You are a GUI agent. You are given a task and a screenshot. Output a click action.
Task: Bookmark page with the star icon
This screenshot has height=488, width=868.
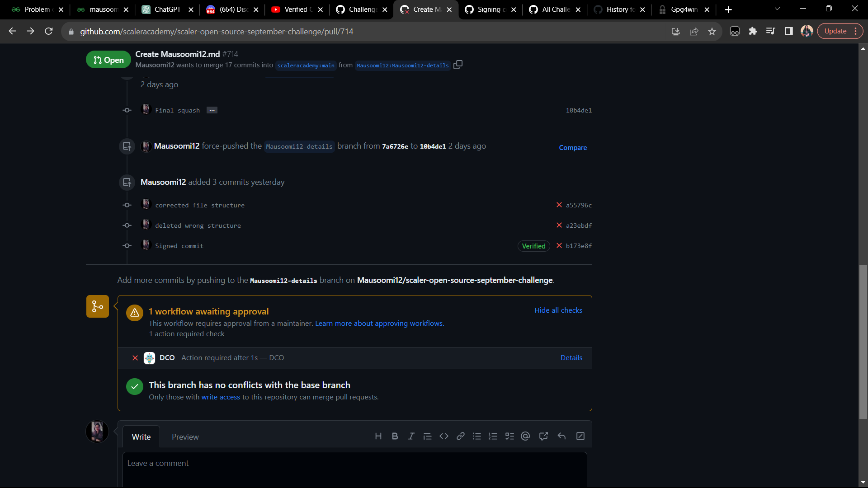(x=712, y=31)
